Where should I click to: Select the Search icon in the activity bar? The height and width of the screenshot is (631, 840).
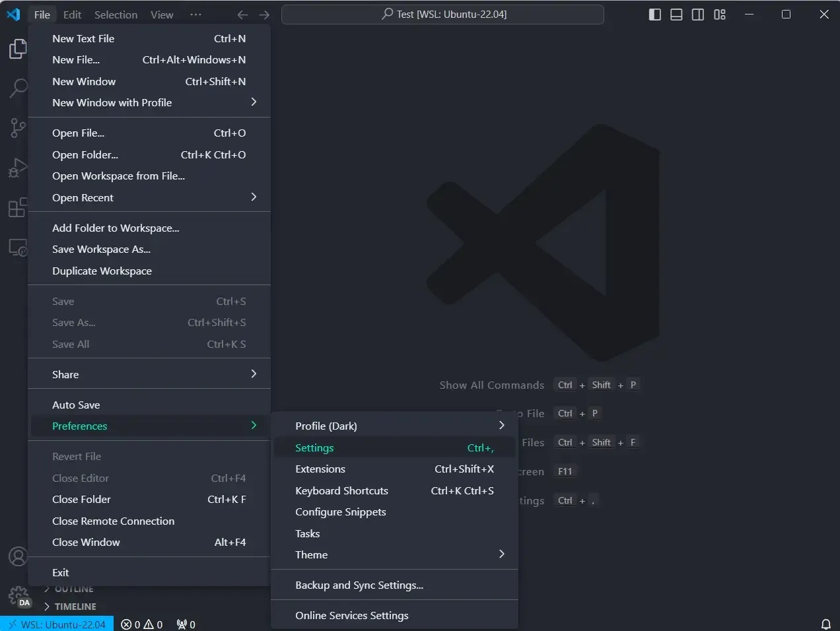click(x=18, y=88)
